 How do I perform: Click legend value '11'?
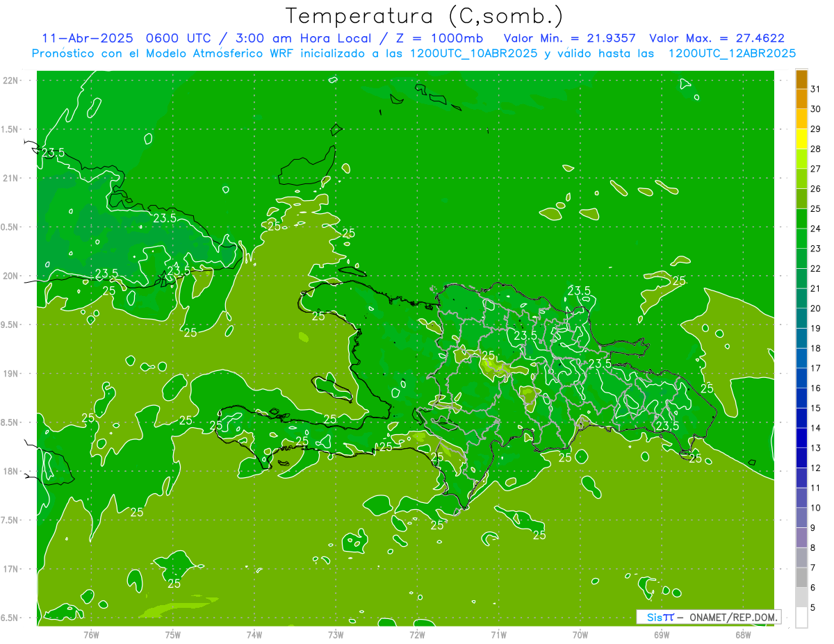click(816, 488)
